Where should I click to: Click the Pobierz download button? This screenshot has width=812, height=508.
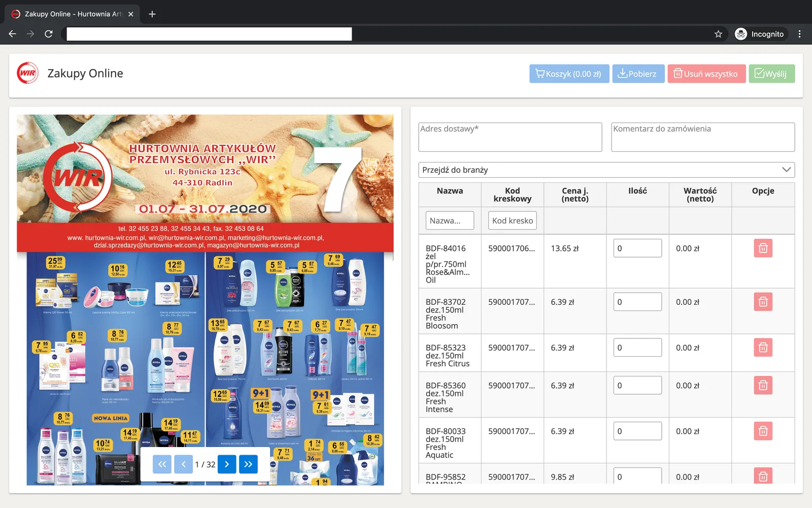coord(638,74)
